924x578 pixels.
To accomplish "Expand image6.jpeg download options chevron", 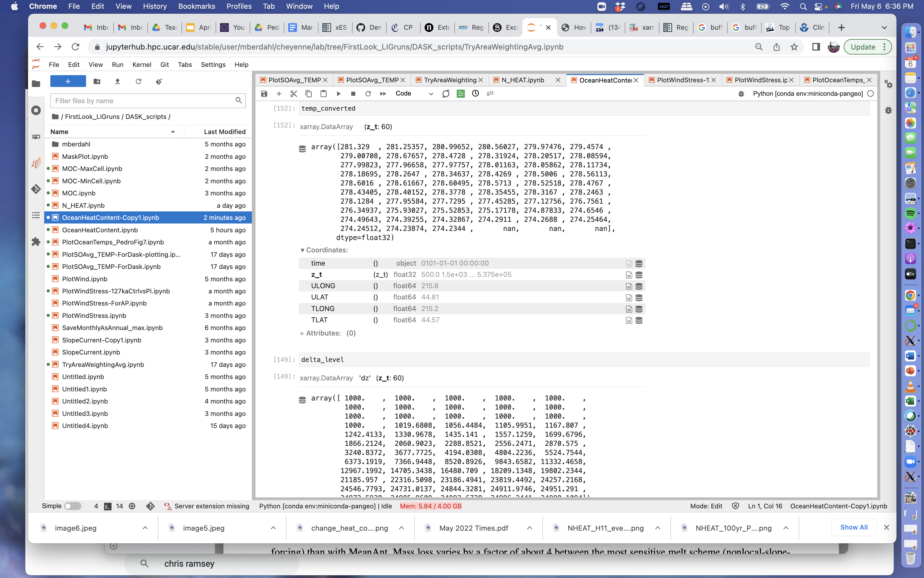I will click(x=145, y=528).
